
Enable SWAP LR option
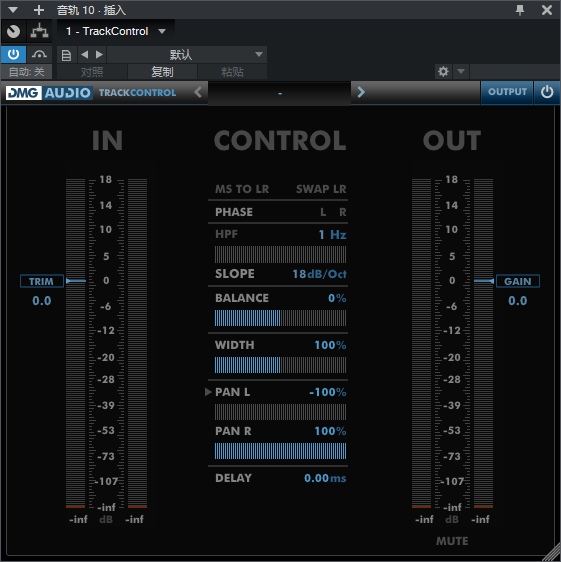click(x=321, y=189)
